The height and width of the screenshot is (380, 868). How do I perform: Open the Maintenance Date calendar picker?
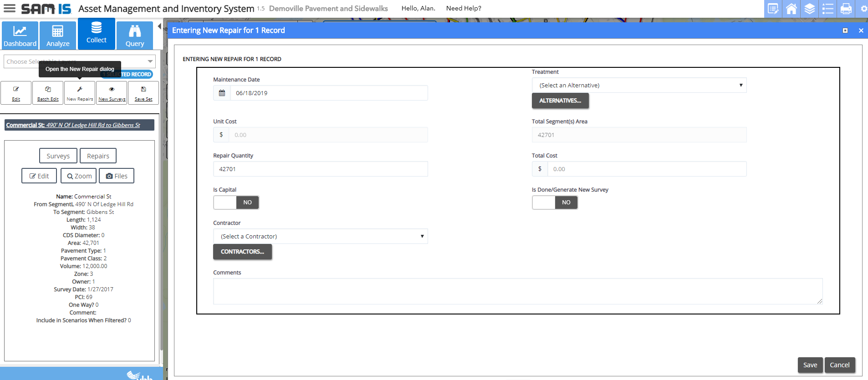click(x=222, y=93)
